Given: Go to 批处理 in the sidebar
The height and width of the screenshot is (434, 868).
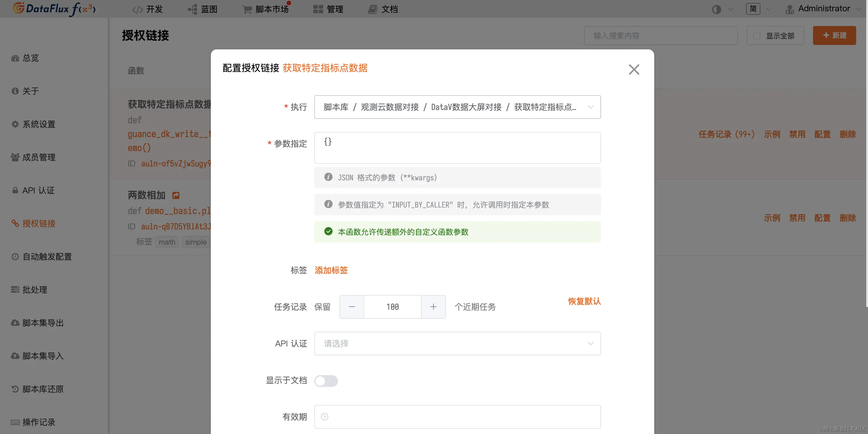Looking at the screenshot, I should [35, 290].
